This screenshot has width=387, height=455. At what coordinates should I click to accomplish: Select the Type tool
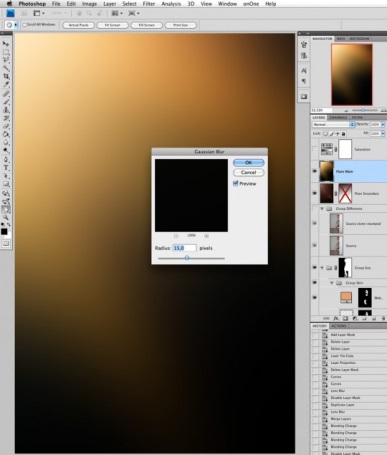tap(6, 168)
